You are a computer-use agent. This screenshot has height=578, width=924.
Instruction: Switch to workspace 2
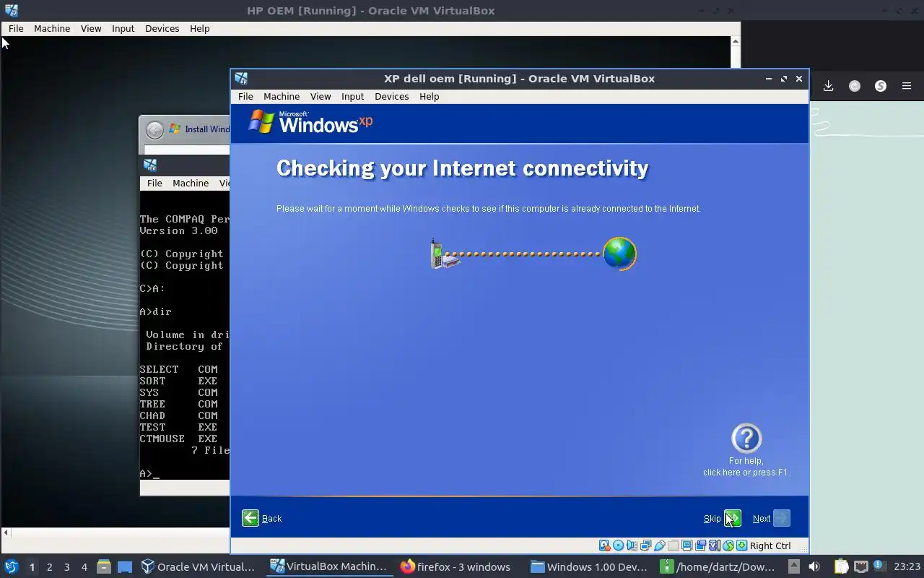point(49,567)
